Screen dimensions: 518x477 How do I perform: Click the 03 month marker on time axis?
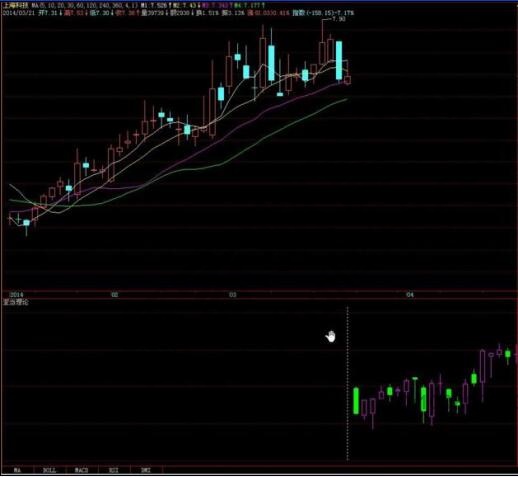(233, 294)
